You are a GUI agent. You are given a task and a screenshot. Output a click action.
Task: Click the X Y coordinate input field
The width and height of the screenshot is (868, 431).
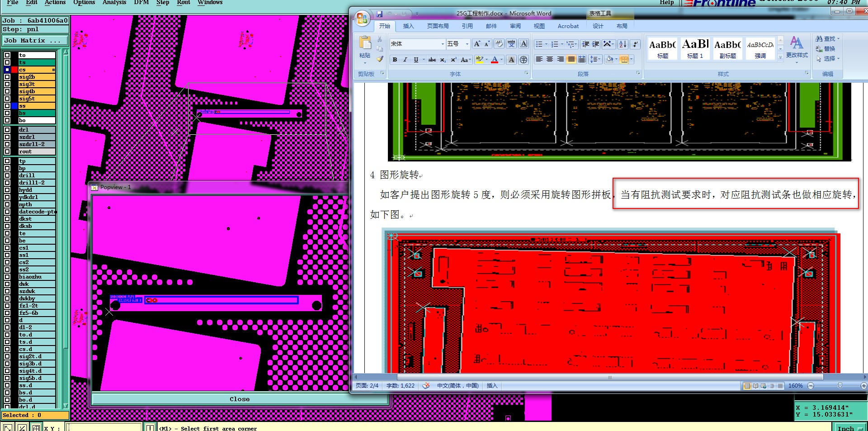tap(104, 428)
